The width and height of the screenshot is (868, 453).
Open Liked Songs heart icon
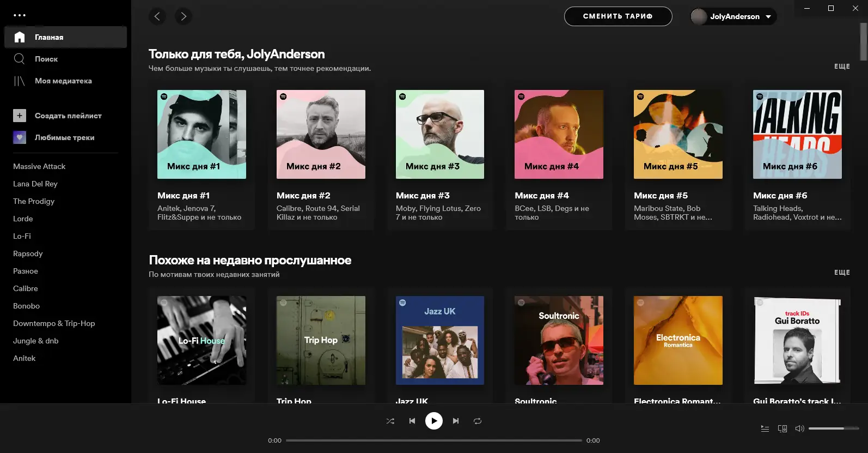[x=20, y=137]
